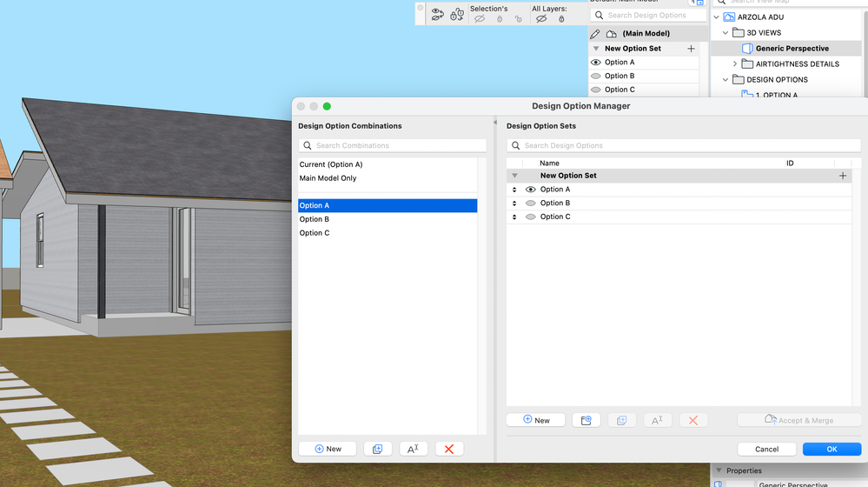Click Generic Perspective view icon in View Map
The image size is (868, 487).
747,48
